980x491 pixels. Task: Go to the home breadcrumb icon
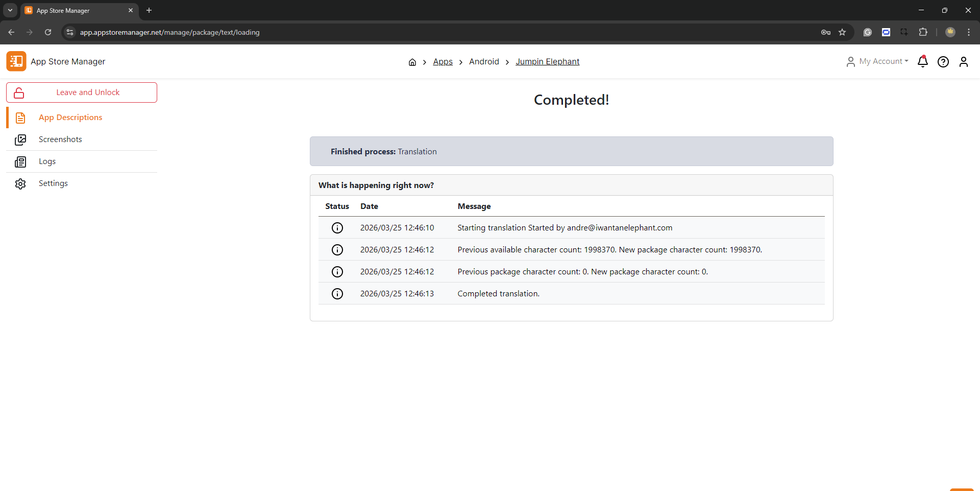(x=412, y=62)
